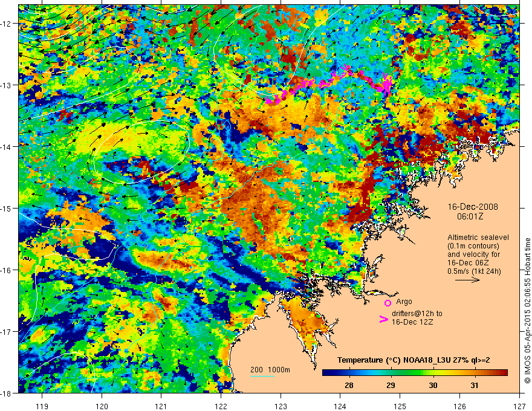Click longitude axis label 126
The image size is (532, 411).
coord(459,406)
